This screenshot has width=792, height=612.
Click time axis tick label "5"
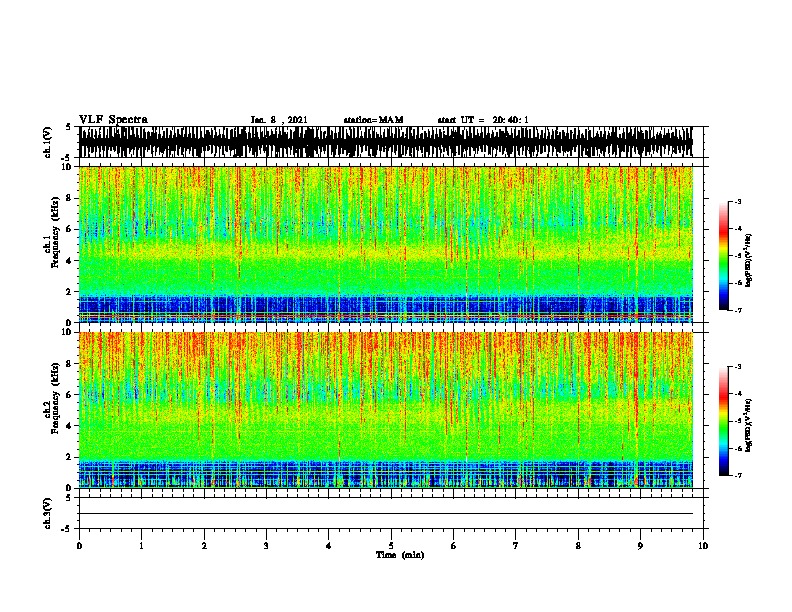coord(391,546)
